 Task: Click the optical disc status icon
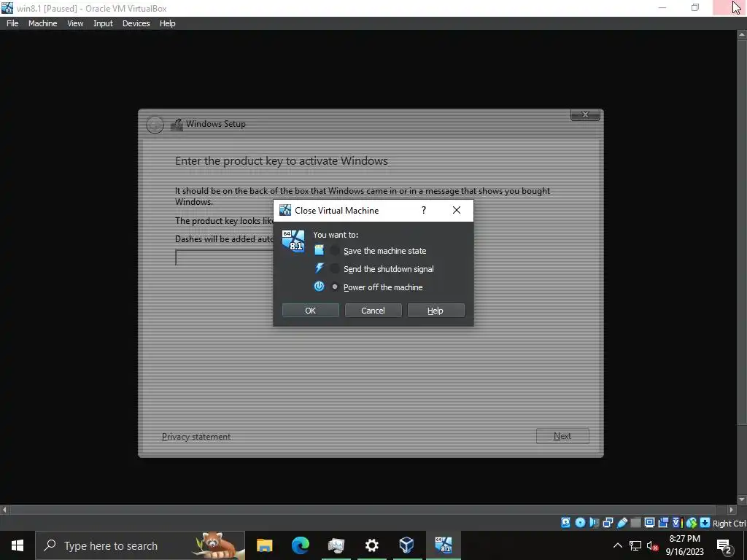coord(580,522)
